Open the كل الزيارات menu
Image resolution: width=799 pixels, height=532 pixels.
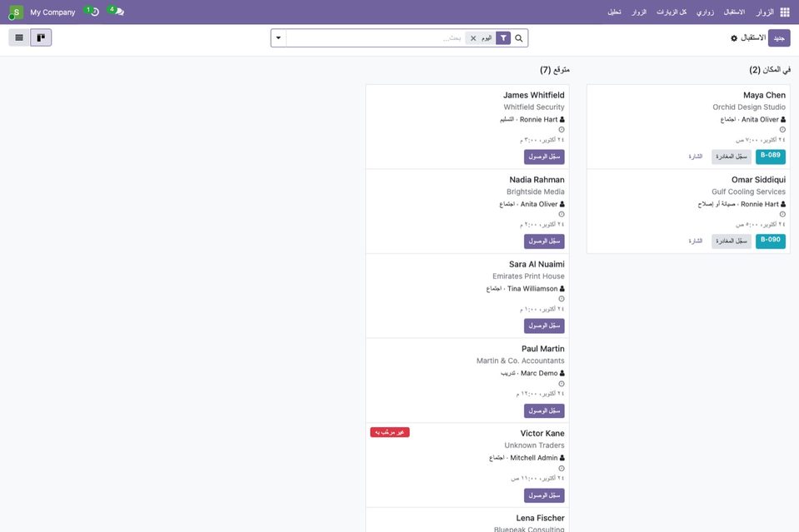coord(672,12)
